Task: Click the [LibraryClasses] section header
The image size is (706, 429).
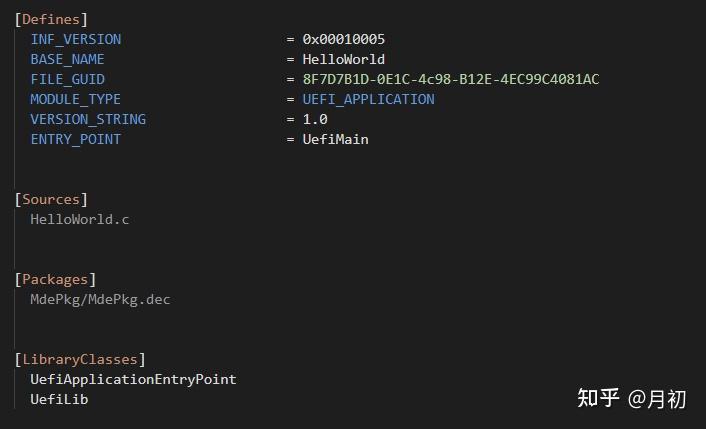Action: point(80,359)
